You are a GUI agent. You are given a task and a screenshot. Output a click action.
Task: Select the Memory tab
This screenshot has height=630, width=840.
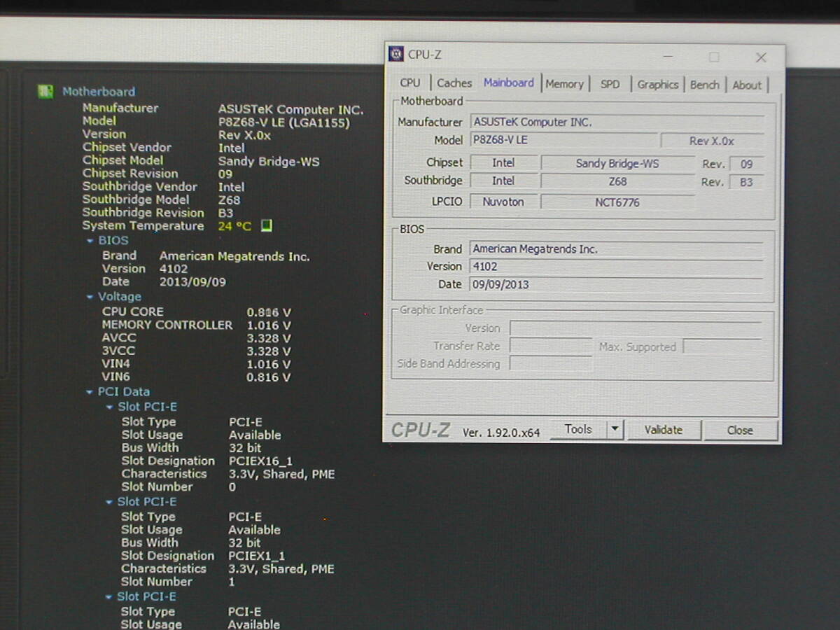pos(564,84)
